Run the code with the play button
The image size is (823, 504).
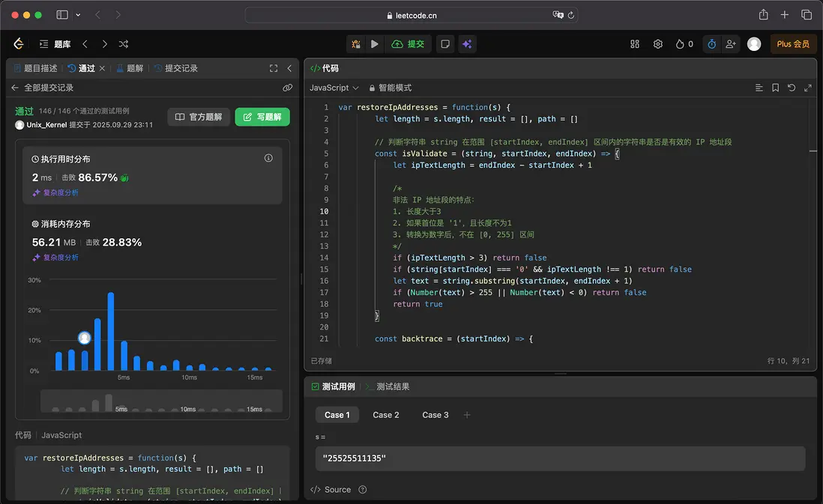point(375,44)
